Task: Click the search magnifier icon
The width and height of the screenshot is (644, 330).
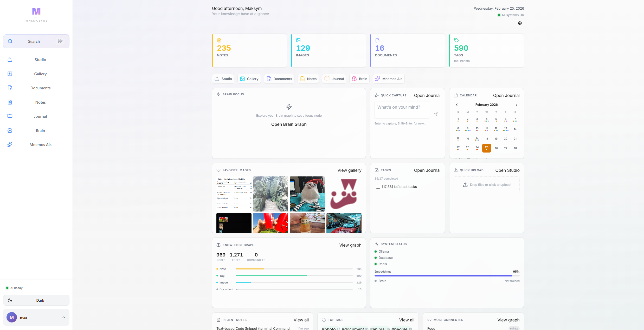Action: pyautogui.click(x=10, y=41)
